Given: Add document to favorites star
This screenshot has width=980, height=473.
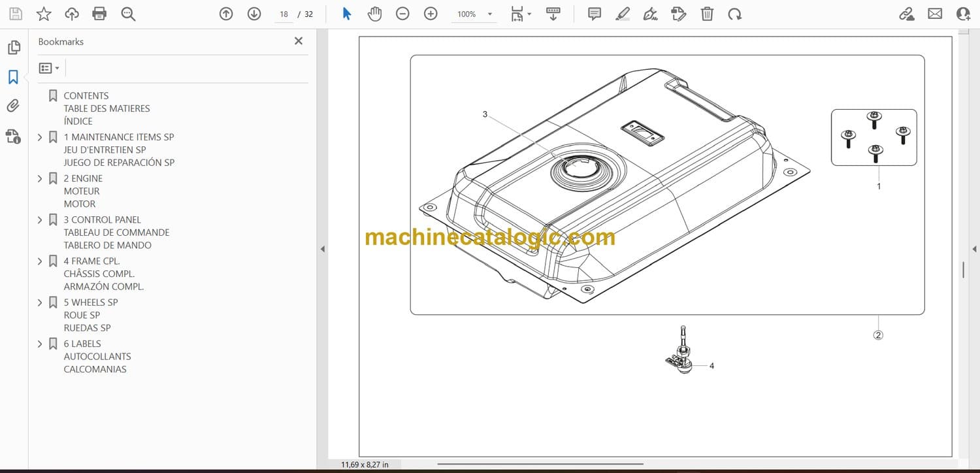Looking at the screenshot, I should (x=44, y=14).
